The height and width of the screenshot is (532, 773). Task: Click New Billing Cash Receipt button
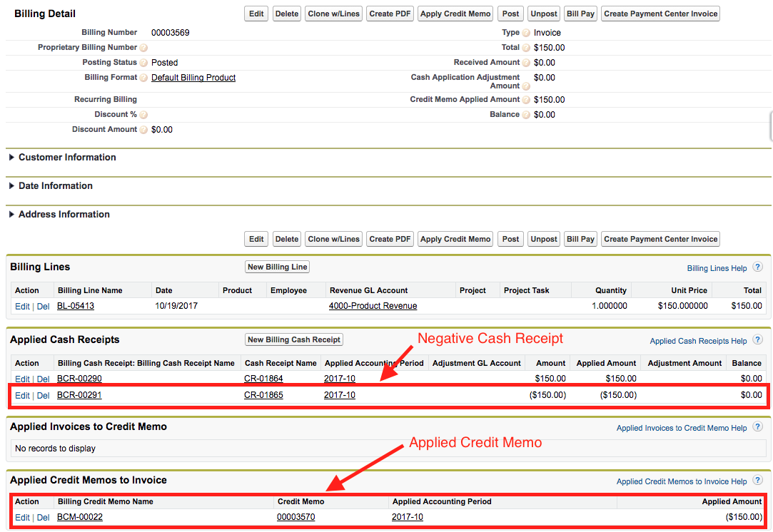coord(294,339)
